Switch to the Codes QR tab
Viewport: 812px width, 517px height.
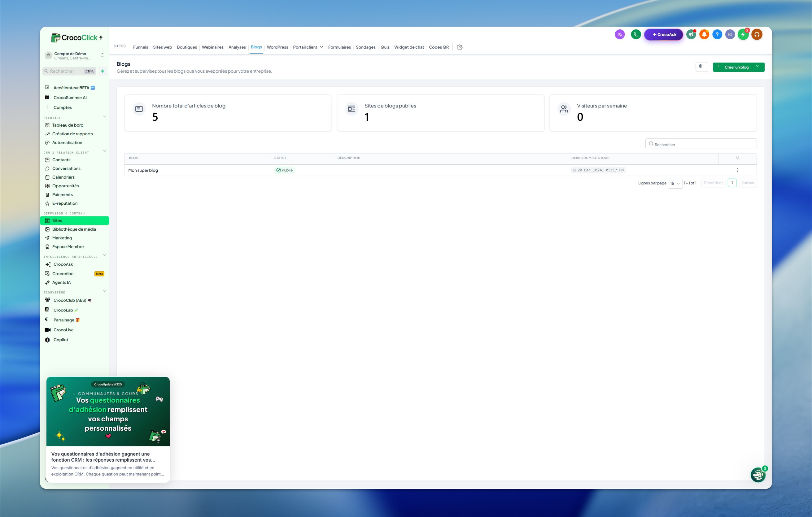tap(439, 47)
